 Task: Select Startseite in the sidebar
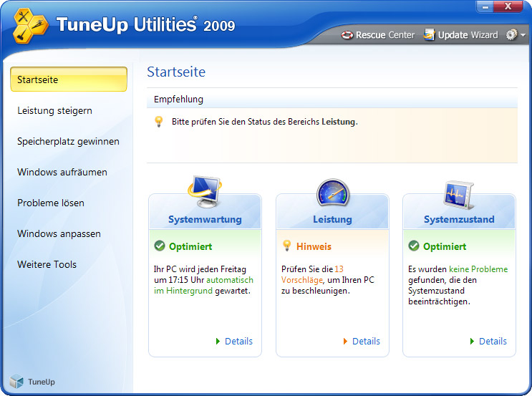[69, 79]
